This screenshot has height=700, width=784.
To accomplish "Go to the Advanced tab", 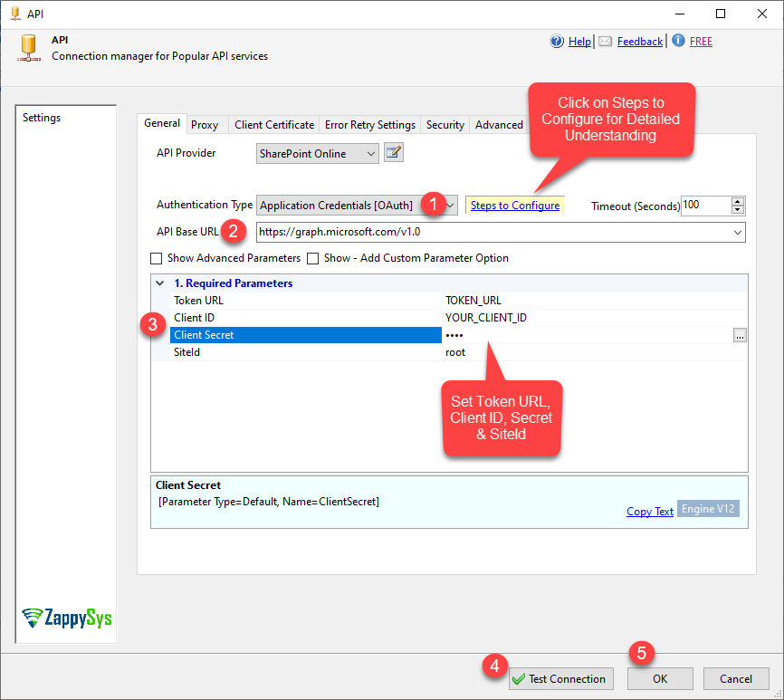I will [x=499, y=125].
